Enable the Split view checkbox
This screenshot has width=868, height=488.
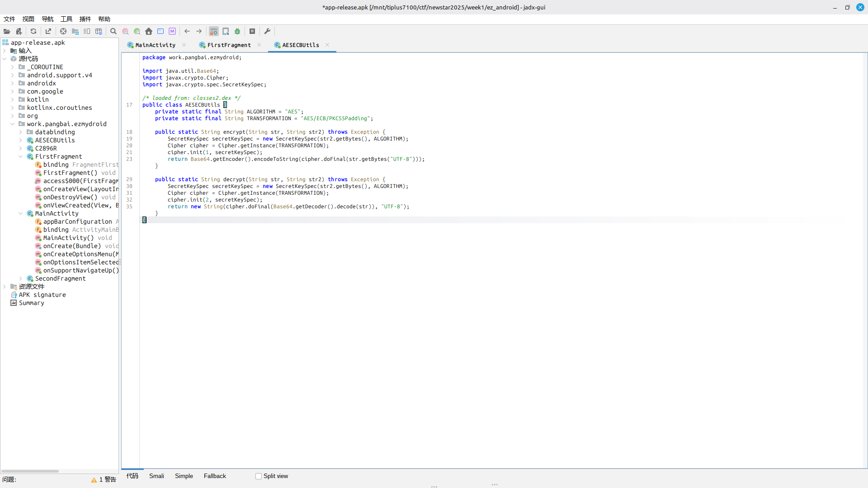click(259, 476)
